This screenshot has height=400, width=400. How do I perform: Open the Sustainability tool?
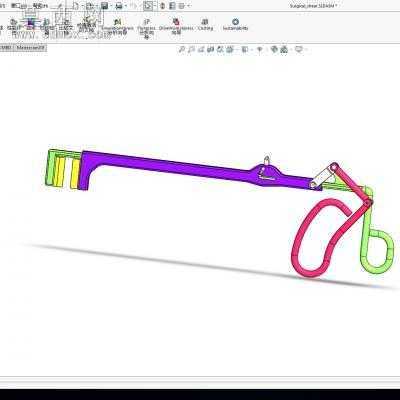click(235, 24)
